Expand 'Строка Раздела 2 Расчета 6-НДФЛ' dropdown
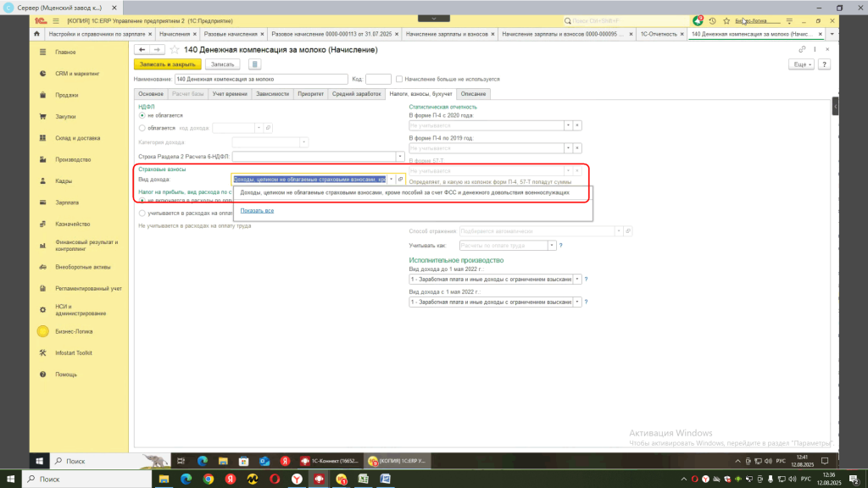868x488 pixels. pos(400,157)
